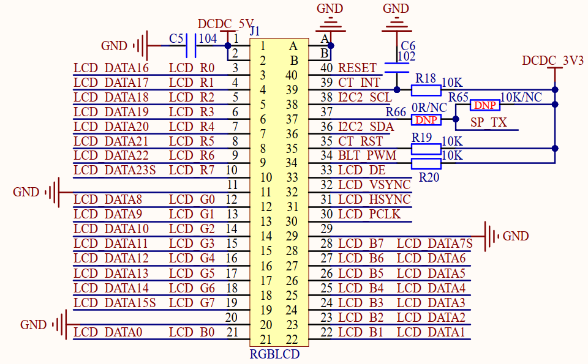
Task: Click the LCD_R0 net label
Action: coord(192,68)
